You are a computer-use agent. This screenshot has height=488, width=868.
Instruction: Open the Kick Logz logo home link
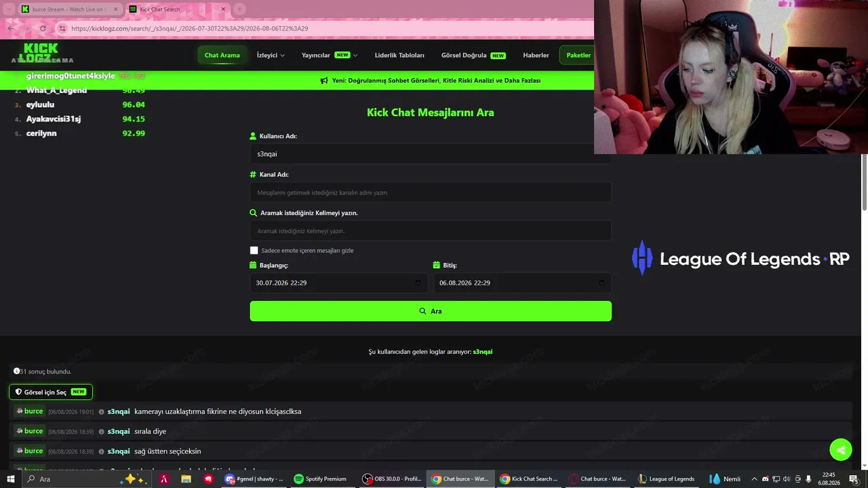pos(39,53)
